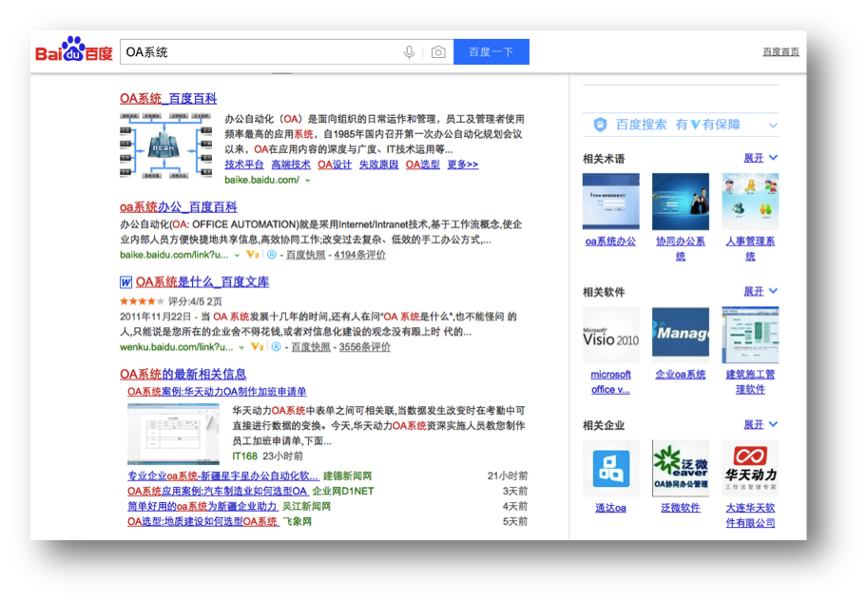This screenshot has height=602, width=868.
Task: Open OA系统是什么_百度文库 result
Action: click(203, 282)
